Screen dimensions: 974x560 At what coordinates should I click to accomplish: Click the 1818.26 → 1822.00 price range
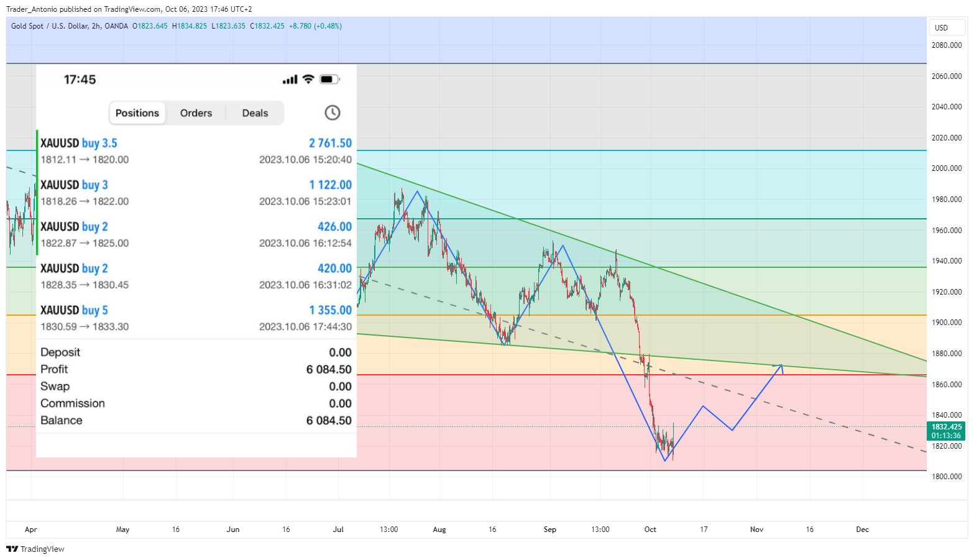85,201
